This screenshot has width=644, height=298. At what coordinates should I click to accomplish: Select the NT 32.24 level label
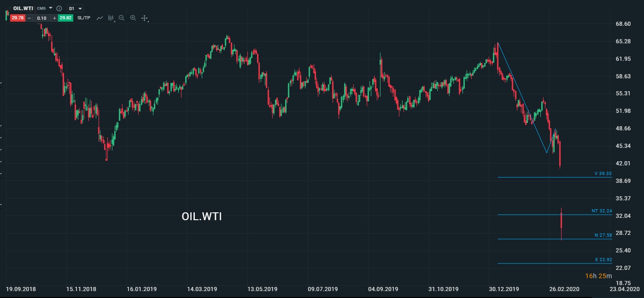tap(602, 211)
